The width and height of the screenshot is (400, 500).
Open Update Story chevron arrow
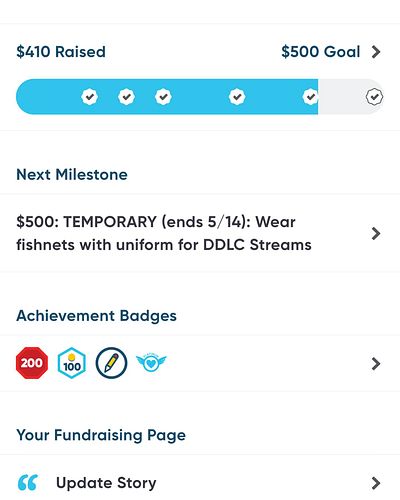point(376,483)
